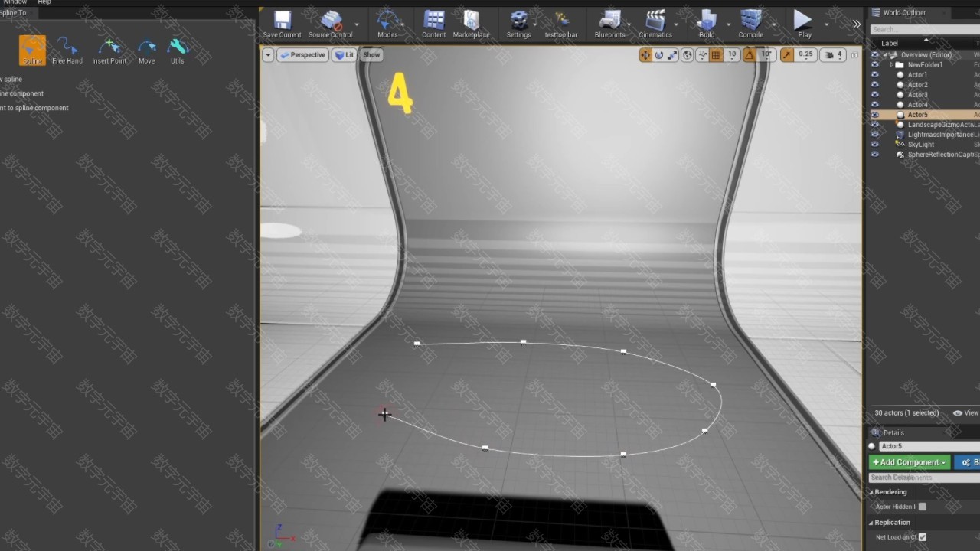Viewport: 980px width, 551px height.
Task: Toggle world/local coordinate globe icon
Action: coord(688,55)
